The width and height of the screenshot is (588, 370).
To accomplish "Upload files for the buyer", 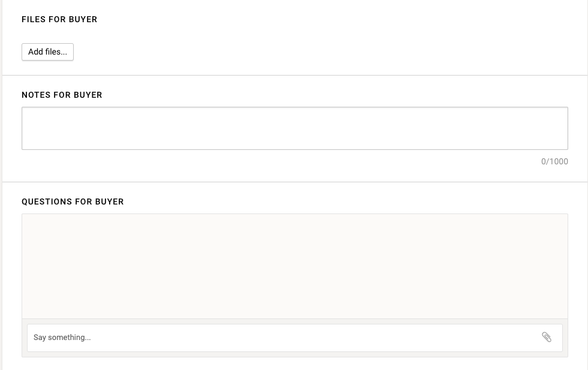I will (47, 52).
